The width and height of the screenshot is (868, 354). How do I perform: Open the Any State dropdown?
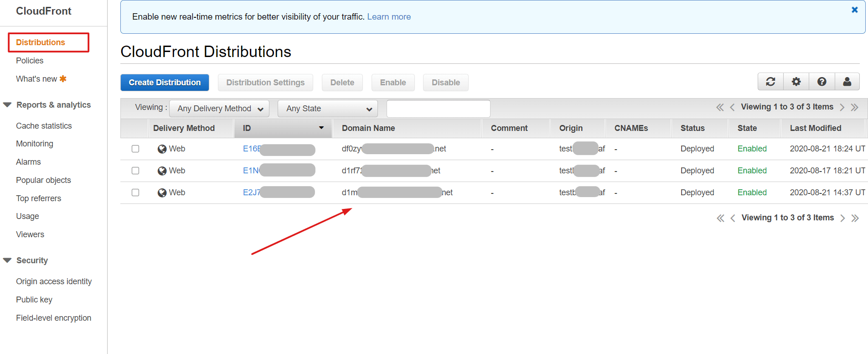coord(328,109)
